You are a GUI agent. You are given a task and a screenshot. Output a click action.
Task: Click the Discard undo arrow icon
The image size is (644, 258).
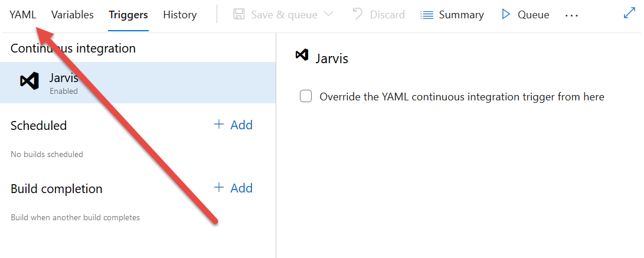click(x=358, y=15)
